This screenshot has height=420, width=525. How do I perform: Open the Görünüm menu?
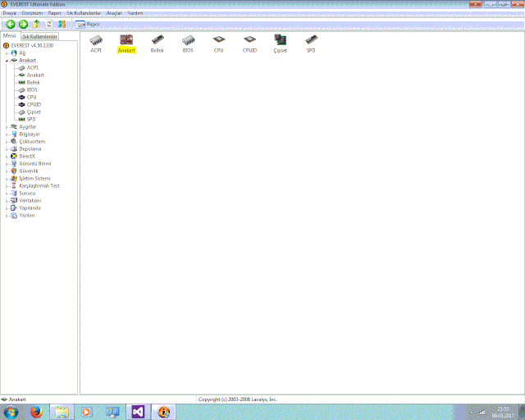(32, 13)
